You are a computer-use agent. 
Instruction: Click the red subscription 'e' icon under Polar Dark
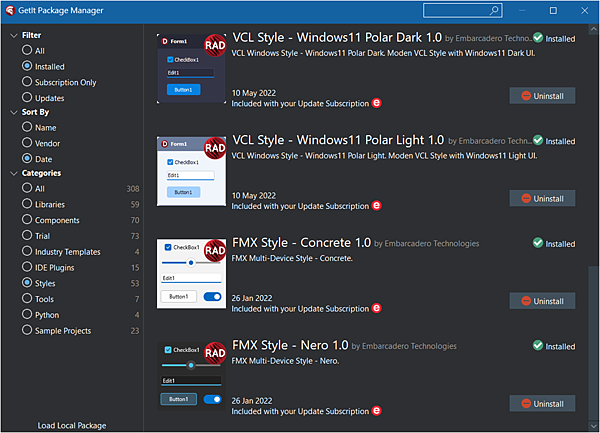377,103
